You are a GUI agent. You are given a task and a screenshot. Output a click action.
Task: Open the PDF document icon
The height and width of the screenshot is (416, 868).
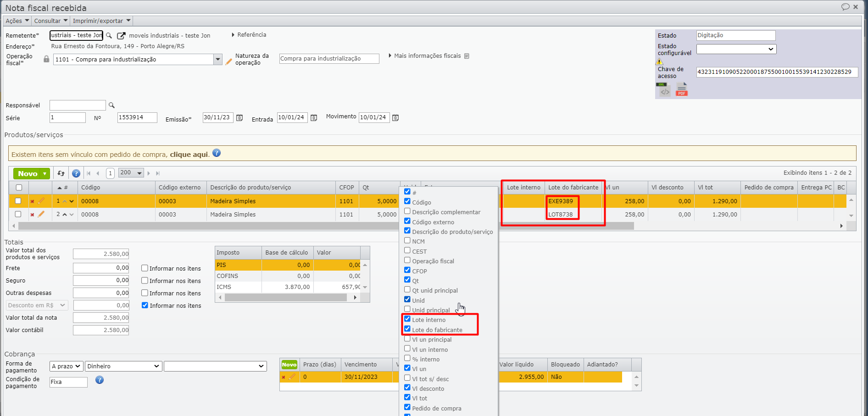coord(682,90)
